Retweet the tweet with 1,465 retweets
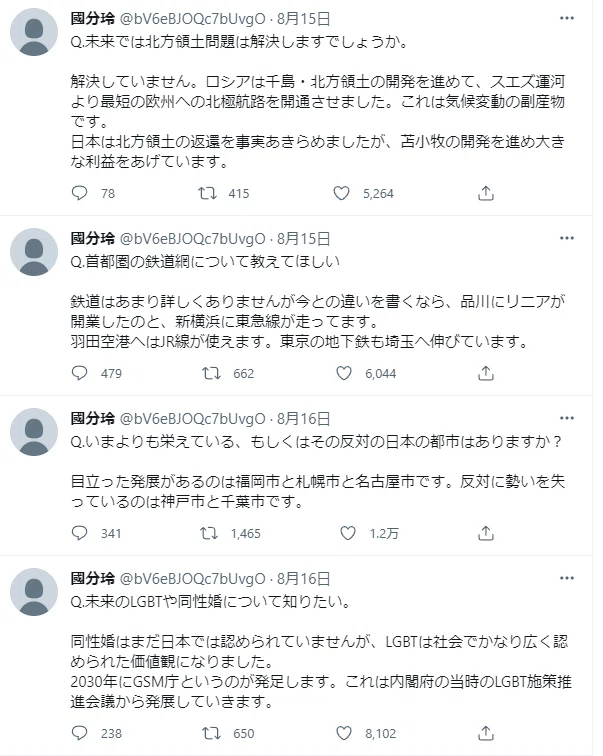The height and width of the screenshot is (756, 603). click(209, 533)
